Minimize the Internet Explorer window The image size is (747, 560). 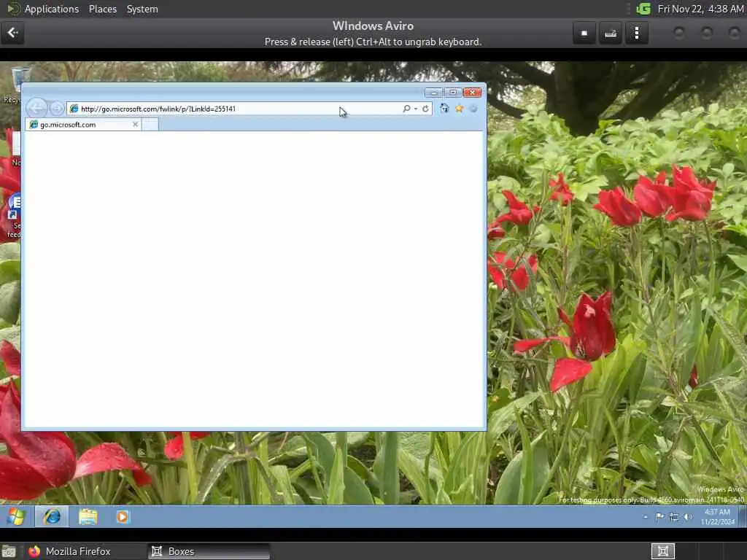[433, 93]
